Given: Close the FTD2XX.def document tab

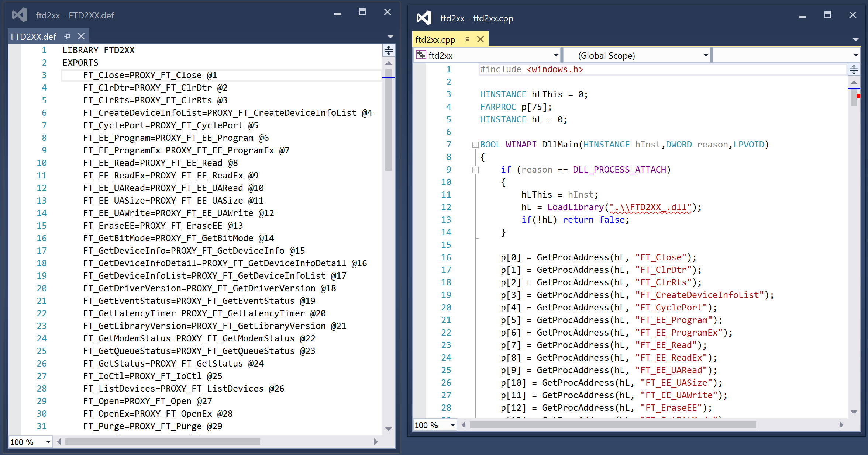Looking at the screenshot, I should 81,36.
